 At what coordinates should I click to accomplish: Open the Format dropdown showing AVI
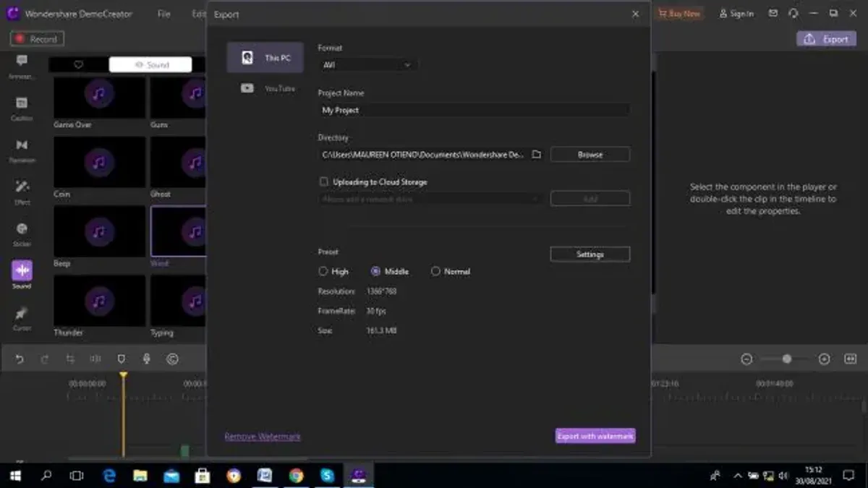coord(367,65)
